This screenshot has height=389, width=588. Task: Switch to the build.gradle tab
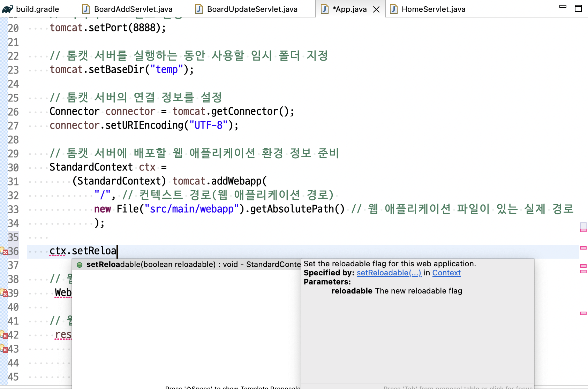[37, 9]
